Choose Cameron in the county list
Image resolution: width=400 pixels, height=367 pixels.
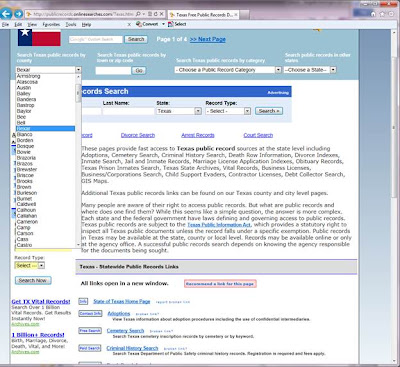(x=45, y=222)
